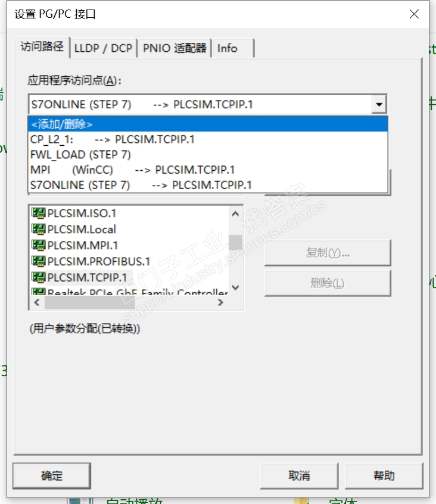Image resolution: width=436 pixels, height=504 pixels.
Task: Switch to the LLDP / DCP tab
Action: point(103,48)
